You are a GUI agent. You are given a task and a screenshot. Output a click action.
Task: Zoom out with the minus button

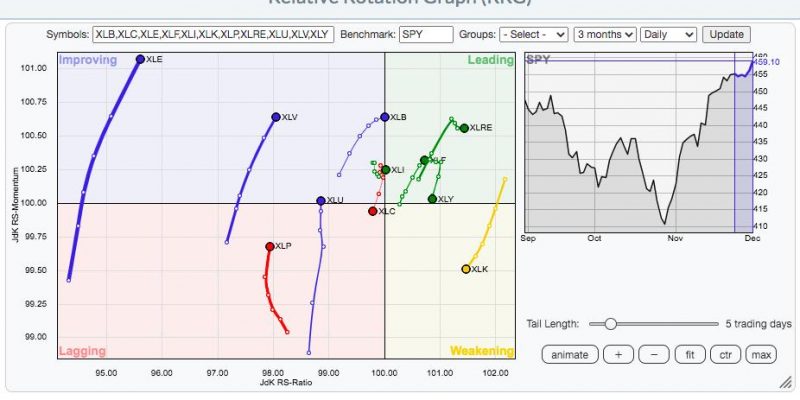[x=654, y=355]
